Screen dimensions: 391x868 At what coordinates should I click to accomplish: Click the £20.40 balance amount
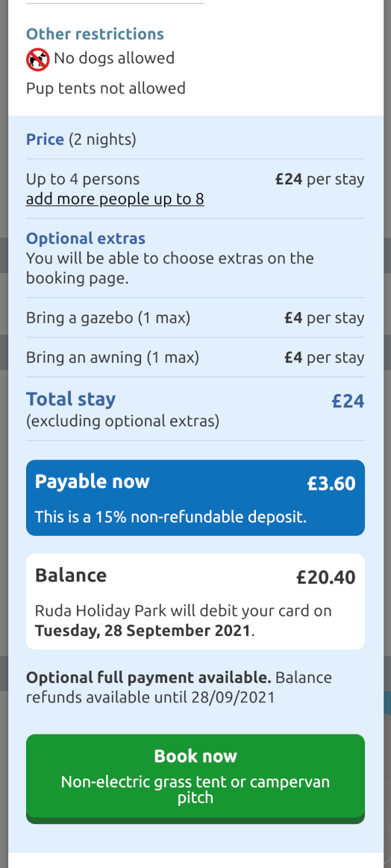pos(325,578)
